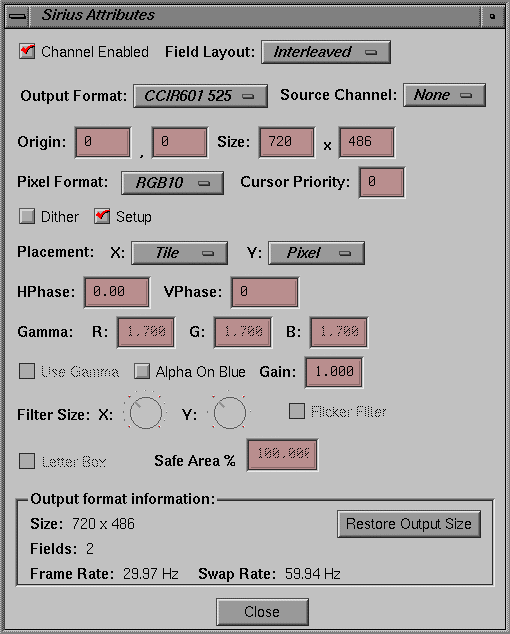Click the Close button
Viewport: 510px width, 634px height.
(262, 612)
